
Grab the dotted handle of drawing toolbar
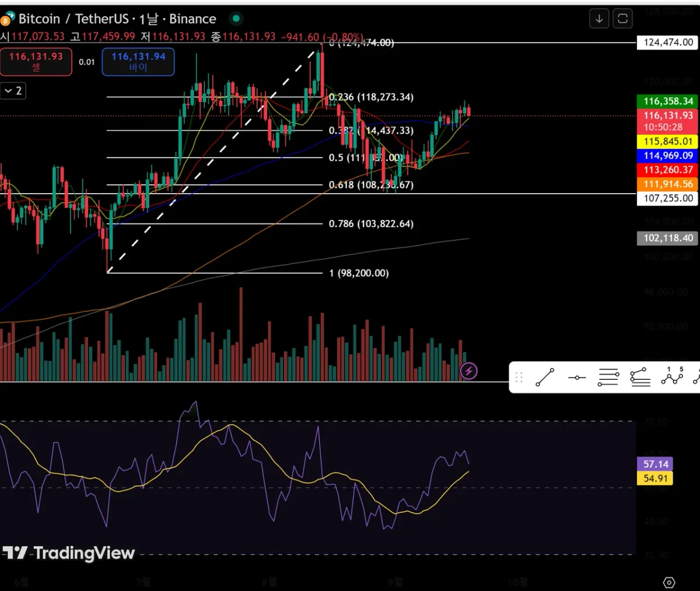coord(519,377)
